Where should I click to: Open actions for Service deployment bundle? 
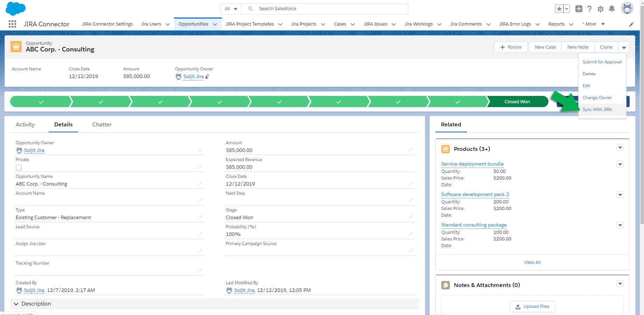pos(620,164)
